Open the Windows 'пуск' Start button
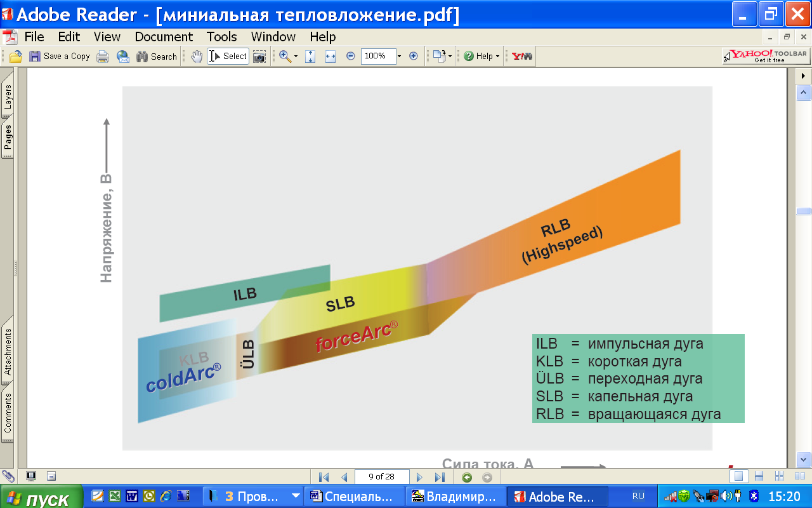The height and width of the screenshot is (508, 812). (x=41, y=497)
